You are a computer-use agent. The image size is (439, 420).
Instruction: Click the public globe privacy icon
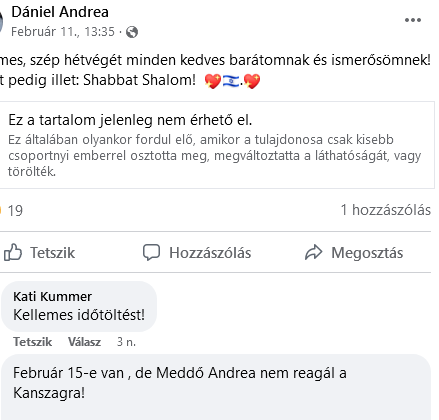click(132, 32)
